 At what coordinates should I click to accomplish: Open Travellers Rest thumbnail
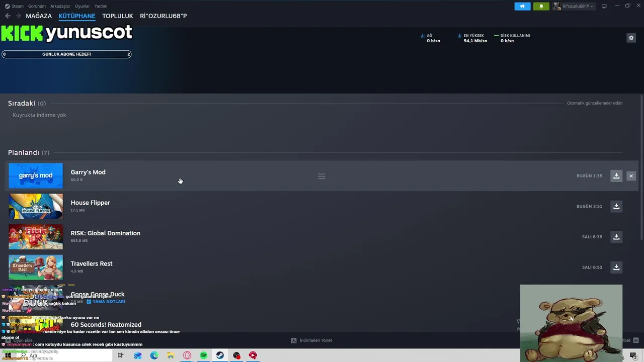point(36,267)
